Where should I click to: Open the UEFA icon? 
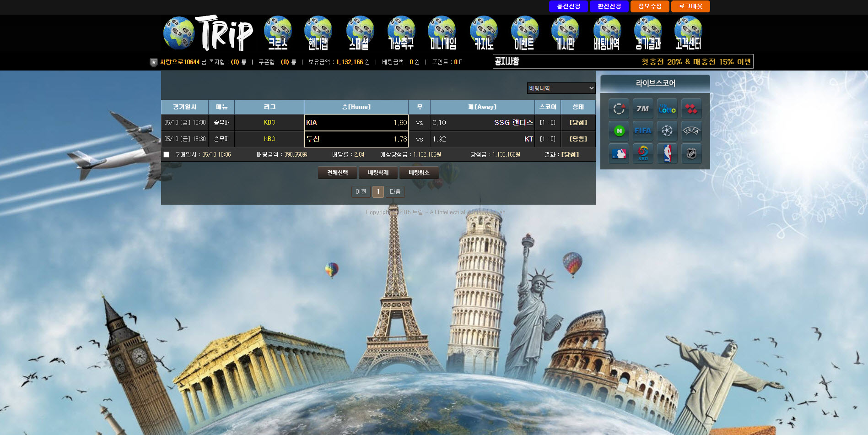click(x=691, y=131)
